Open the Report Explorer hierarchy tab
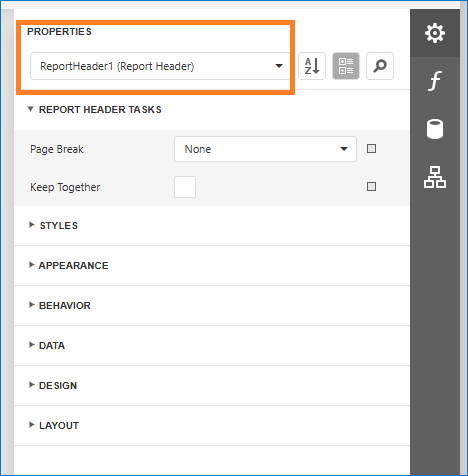 [435, 177]
